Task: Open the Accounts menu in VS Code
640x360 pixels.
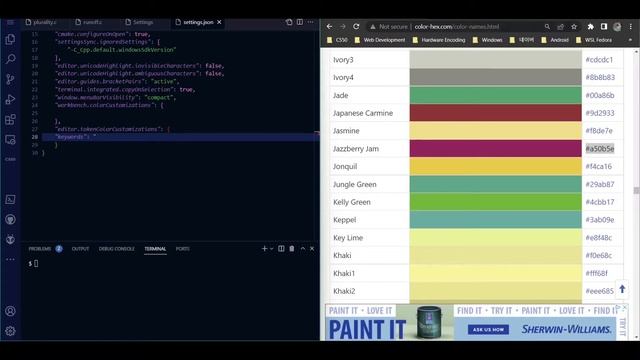Action: [10, 311]
